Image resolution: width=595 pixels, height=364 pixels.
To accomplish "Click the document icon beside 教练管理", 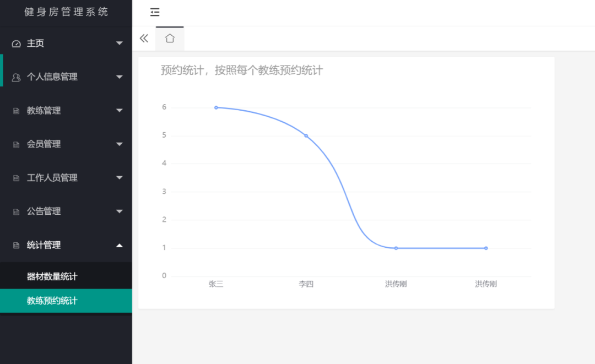I will click(x=16, y=111).
